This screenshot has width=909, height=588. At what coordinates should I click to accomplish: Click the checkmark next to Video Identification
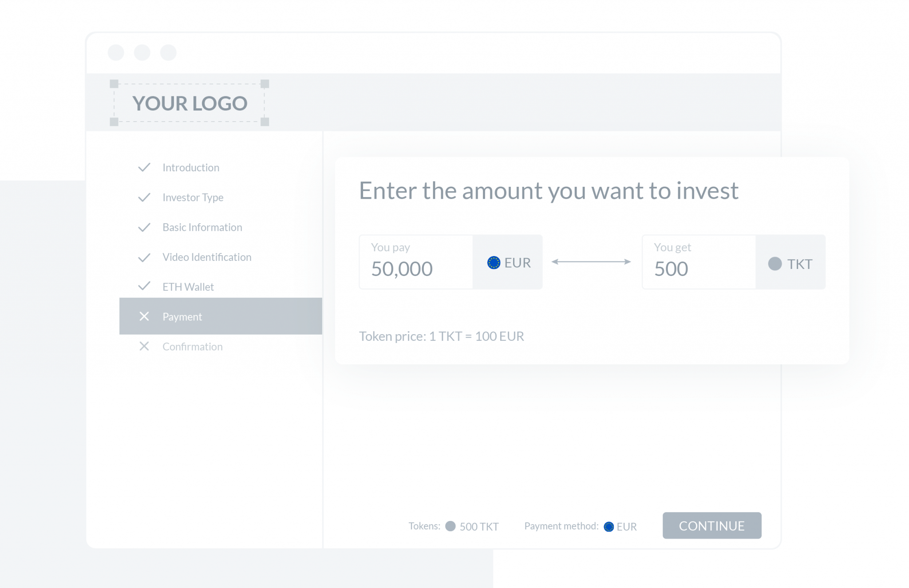(x=144, y=257)
